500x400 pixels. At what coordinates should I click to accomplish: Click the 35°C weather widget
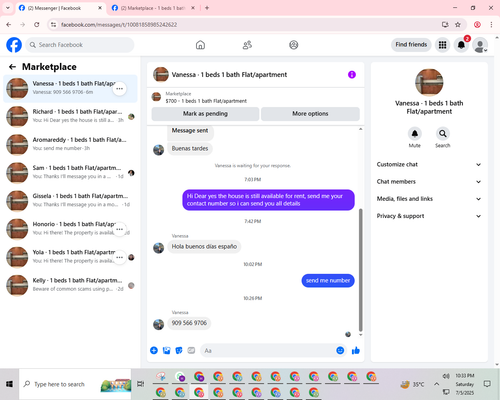tap(412, 384)
